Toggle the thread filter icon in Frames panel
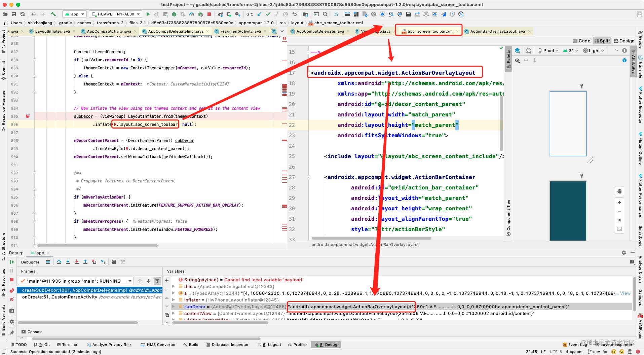 [157, 280]
